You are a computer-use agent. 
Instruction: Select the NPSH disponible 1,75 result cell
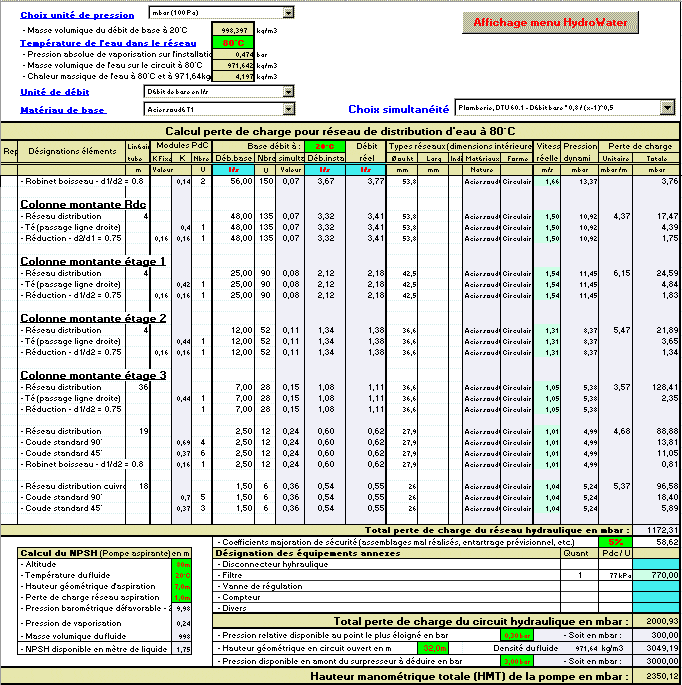(182, 649)
